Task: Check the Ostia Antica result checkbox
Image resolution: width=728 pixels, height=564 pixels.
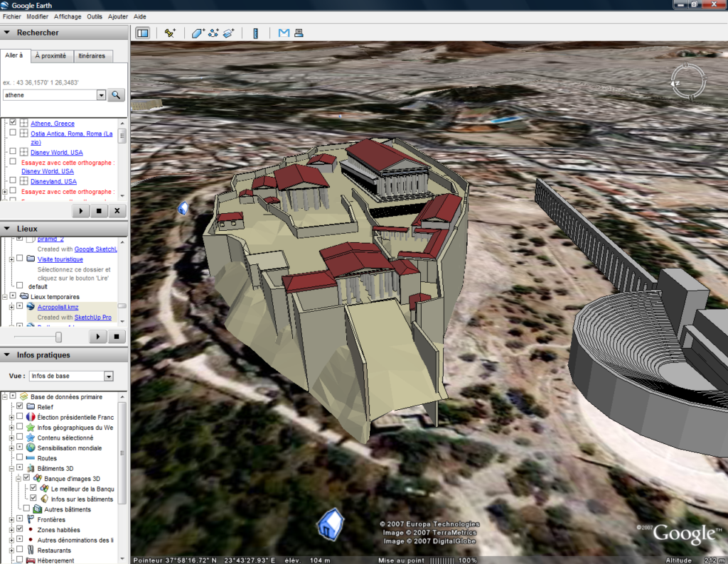Action: 13,133
